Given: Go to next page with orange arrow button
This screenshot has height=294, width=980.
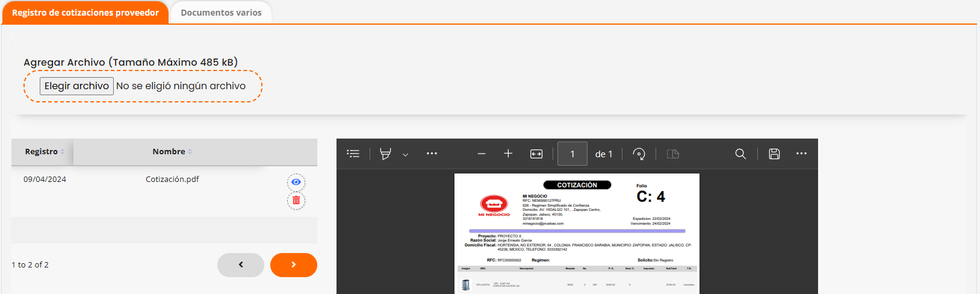Looking at the screenshot, I should [294, 265].
